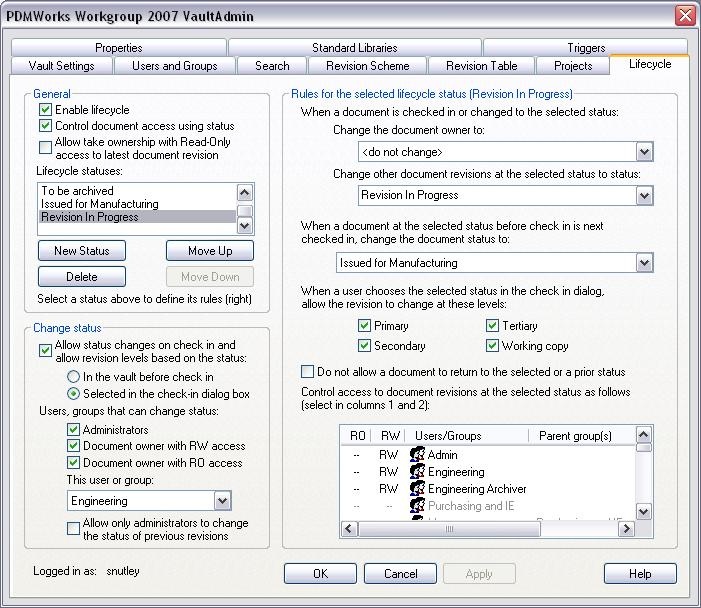
Task: Toggle Working copy checkbox
Action: click(492, 346)
